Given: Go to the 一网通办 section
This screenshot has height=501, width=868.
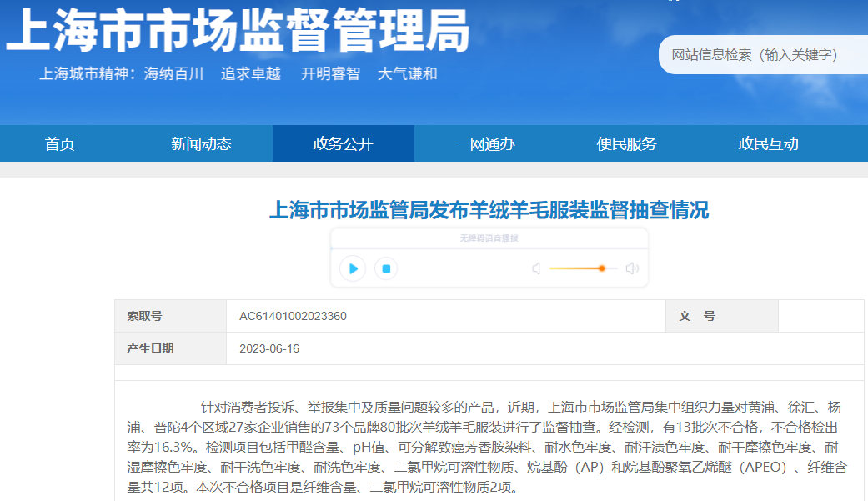Looking at the screenshot, I should (x=484, y=144).
